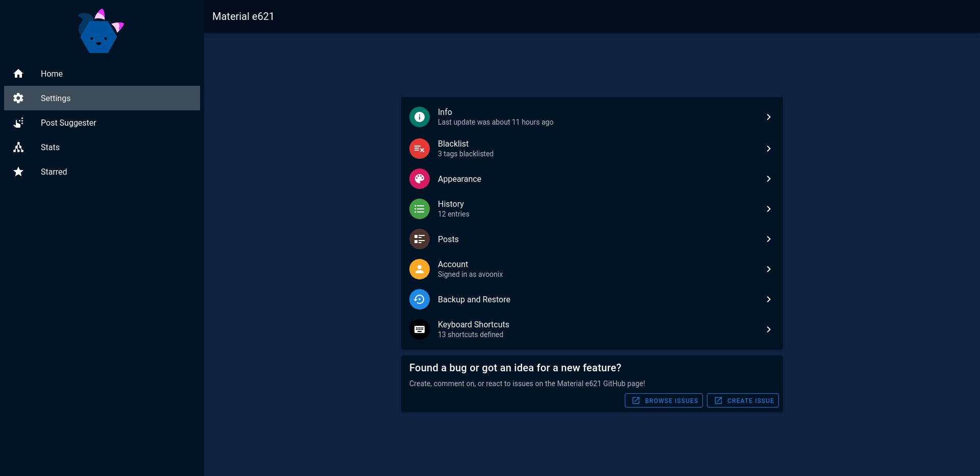Click the Post Suggester hand icon
Screen dimensions: 980x476
point(18,123)
